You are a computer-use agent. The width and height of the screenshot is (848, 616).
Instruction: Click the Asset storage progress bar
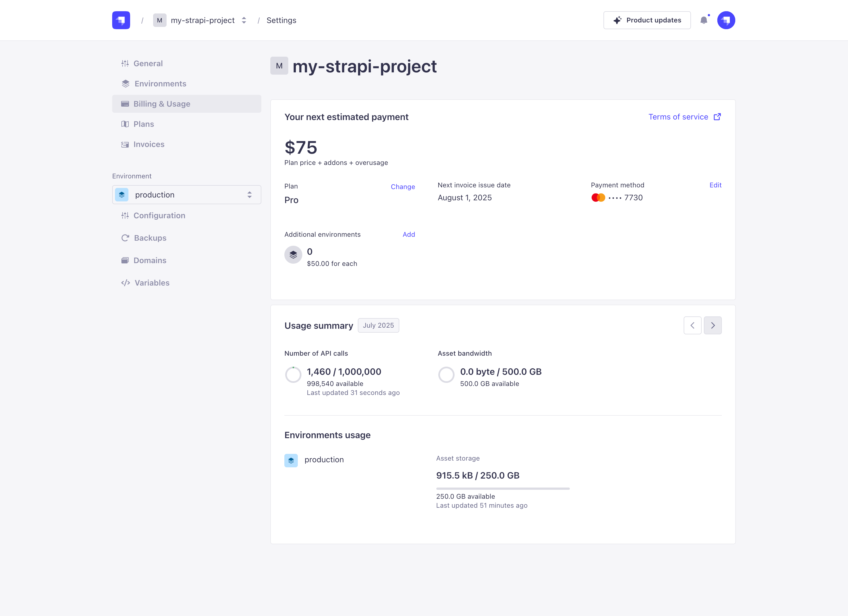503,488
